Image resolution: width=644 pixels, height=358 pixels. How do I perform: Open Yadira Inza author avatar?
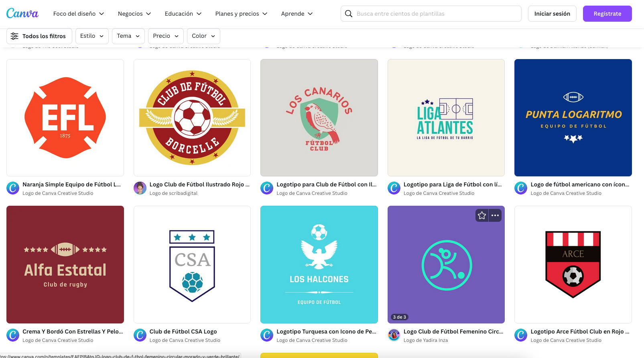[x=394, y=335]
